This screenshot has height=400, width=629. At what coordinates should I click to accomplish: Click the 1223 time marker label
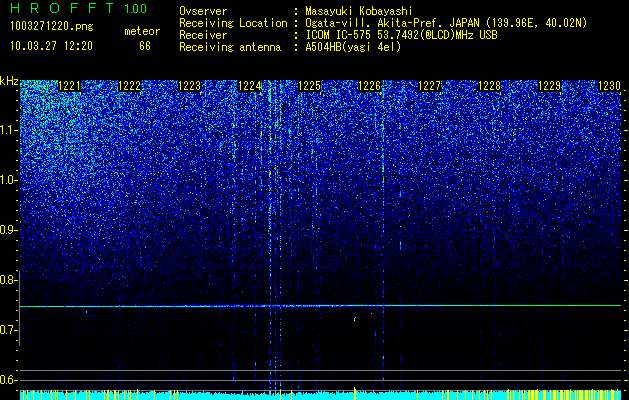189,85
